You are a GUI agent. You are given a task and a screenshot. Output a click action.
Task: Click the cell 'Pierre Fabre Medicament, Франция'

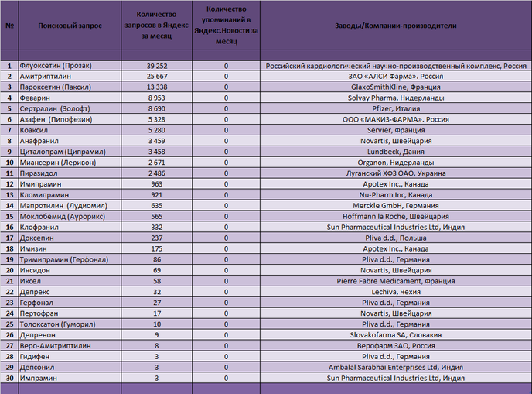click(x=396, y=281)
